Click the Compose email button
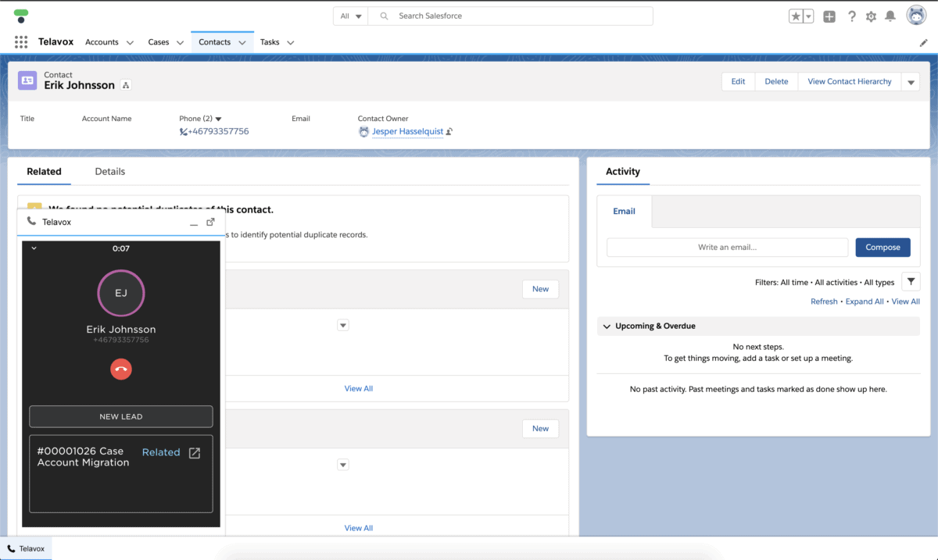The height and width of the screenshot is (560, 938). coord(883,248)
